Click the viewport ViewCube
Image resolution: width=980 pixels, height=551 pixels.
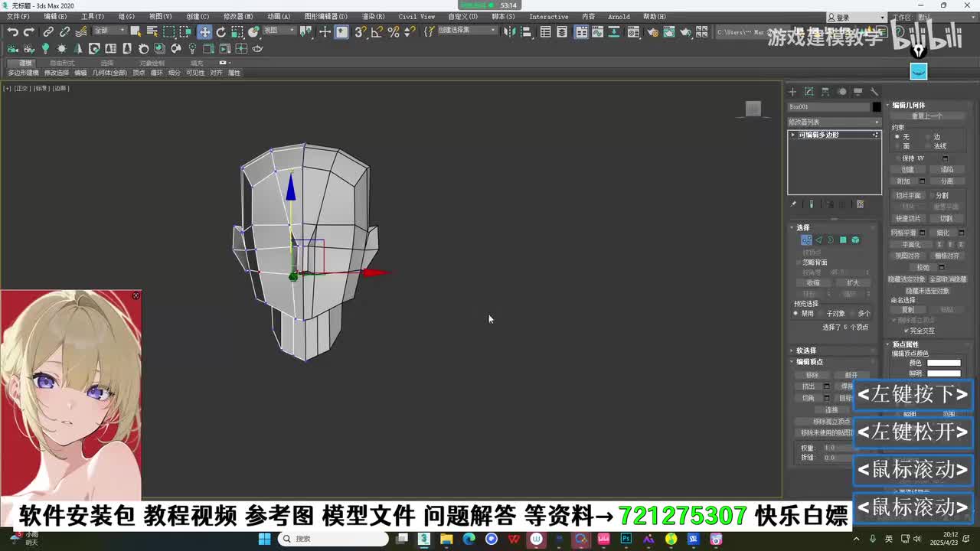tap(753, 109)
